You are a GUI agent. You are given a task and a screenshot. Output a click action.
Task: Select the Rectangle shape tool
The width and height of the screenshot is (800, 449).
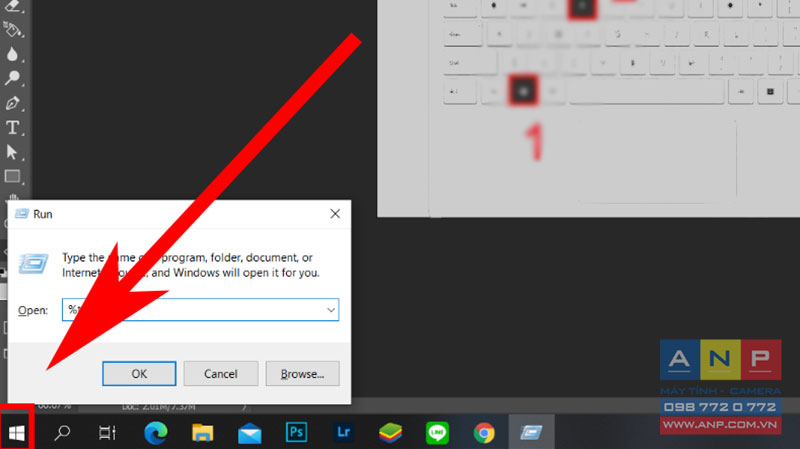coord(12,177)
